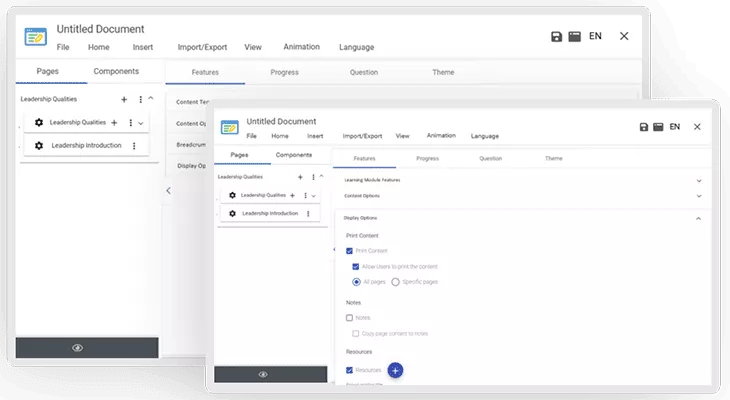This screenshot has height=400, width=730.
Task: Click gear icon of Leadership Introduction page, front window
Action: click(x=232, y=213)
